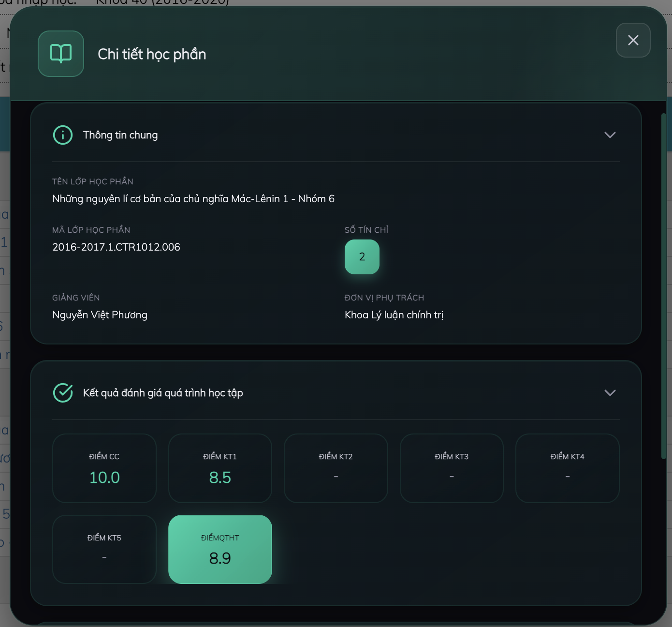Select the credit count badge showing 2

tap(362, 257)
